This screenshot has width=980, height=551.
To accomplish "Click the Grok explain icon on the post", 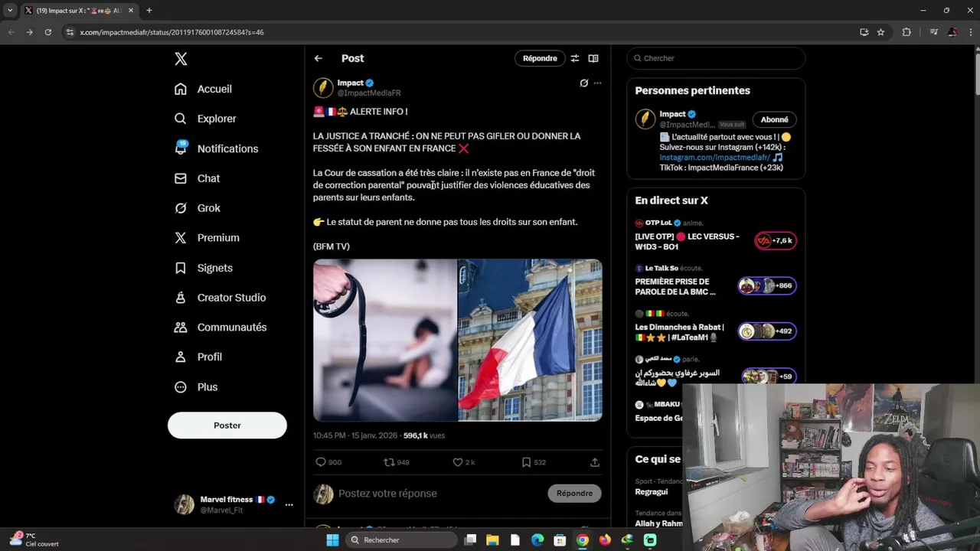I will pos(583,83).
